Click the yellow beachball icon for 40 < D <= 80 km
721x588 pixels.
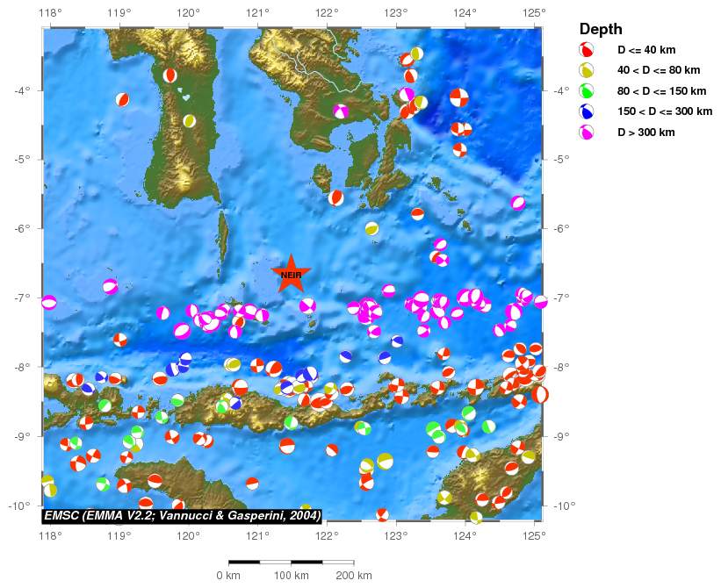click(x=587, y=70)
